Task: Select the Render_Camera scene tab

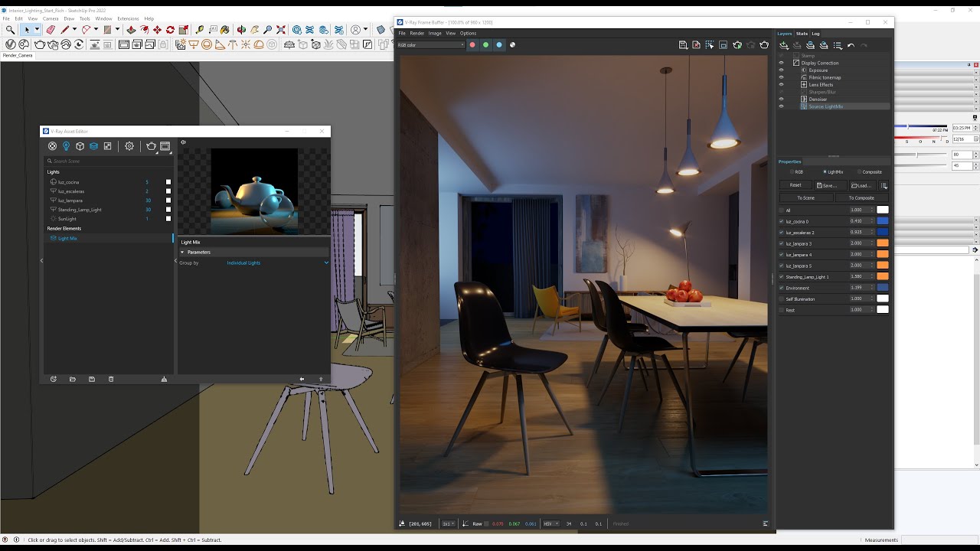Action: pyautogui.click(x=18, y=55)
